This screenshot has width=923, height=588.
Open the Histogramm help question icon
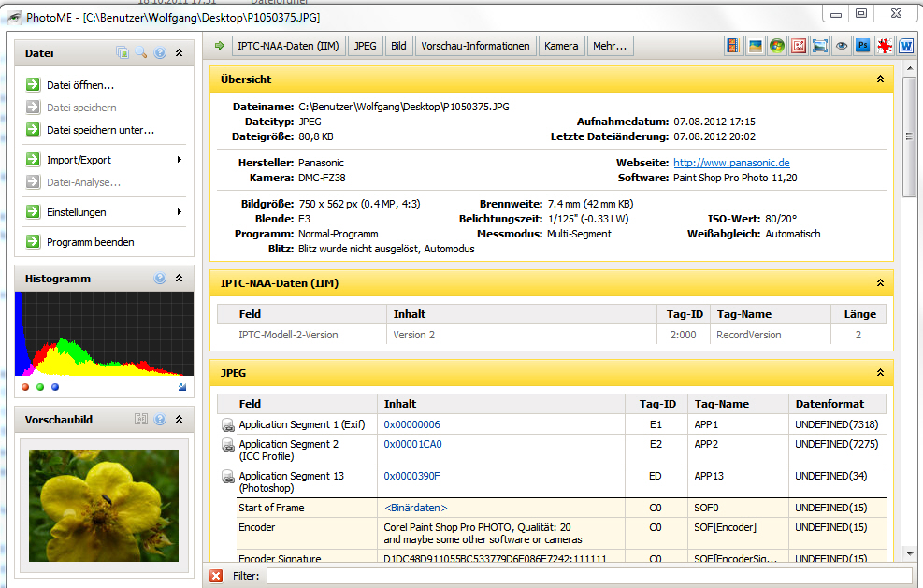click(x=160, y=278)
